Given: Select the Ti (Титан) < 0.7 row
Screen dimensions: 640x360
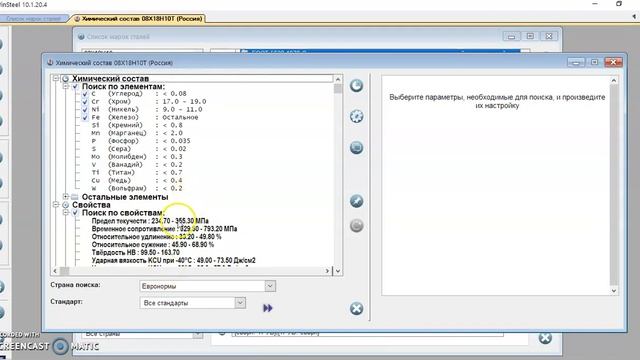Looking at the screenshot, I should (x=137, y=173).
